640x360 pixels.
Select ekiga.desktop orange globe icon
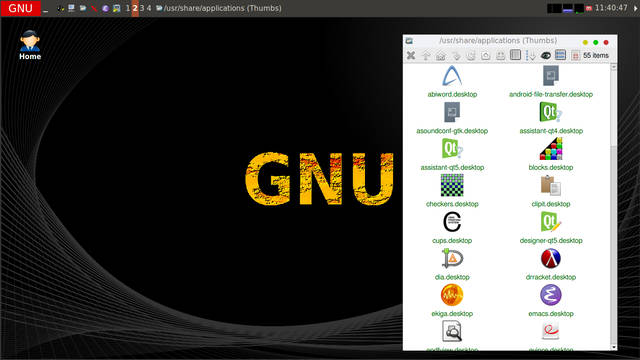(x=452, y=295)
